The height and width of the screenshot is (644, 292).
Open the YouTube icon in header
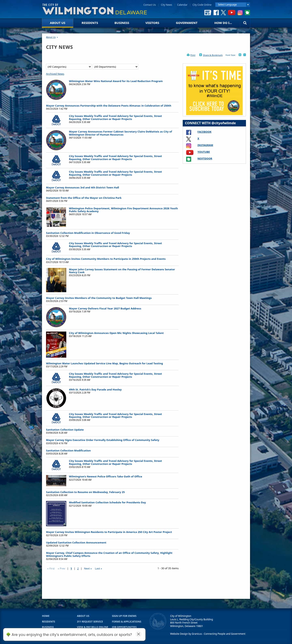(231, 13)
